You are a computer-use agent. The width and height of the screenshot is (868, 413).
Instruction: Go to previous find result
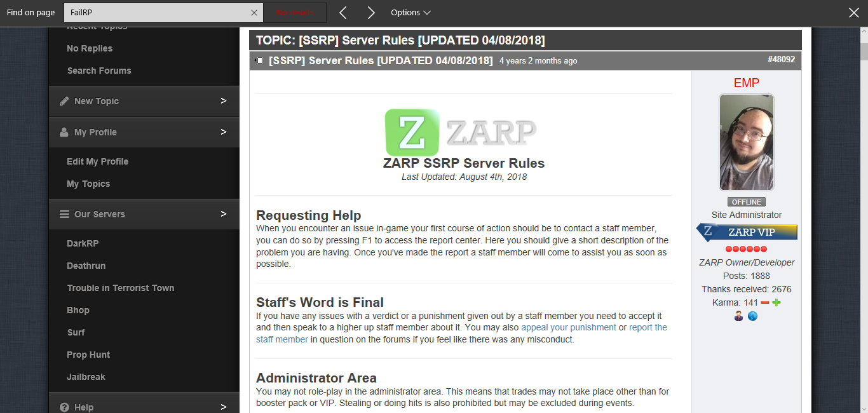[343, 13]
